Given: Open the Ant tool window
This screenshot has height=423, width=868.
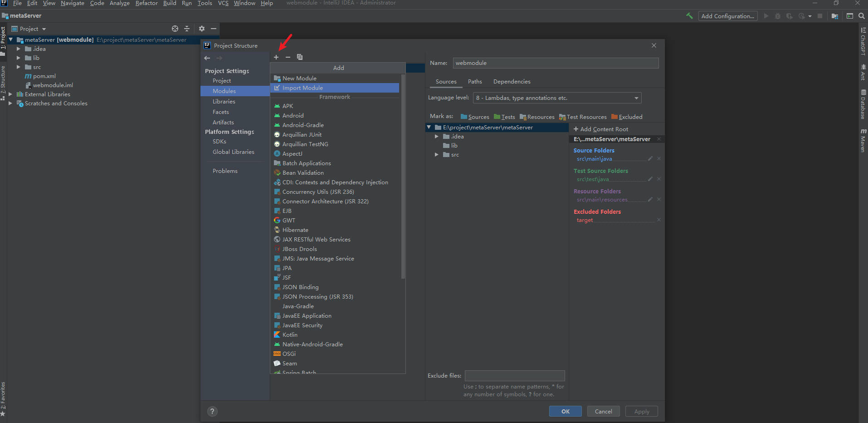Looking at the screenshot, I should point(863,72).
